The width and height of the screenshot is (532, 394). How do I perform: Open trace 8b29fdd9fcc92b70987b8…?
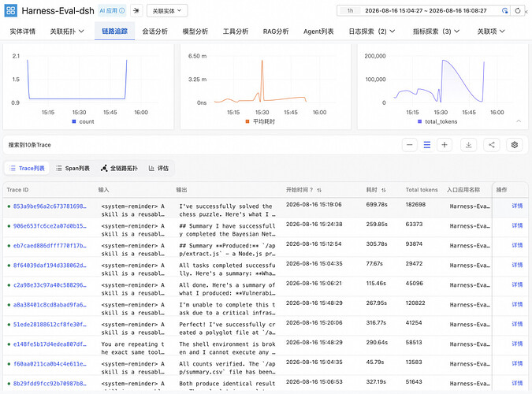point(50,383)
